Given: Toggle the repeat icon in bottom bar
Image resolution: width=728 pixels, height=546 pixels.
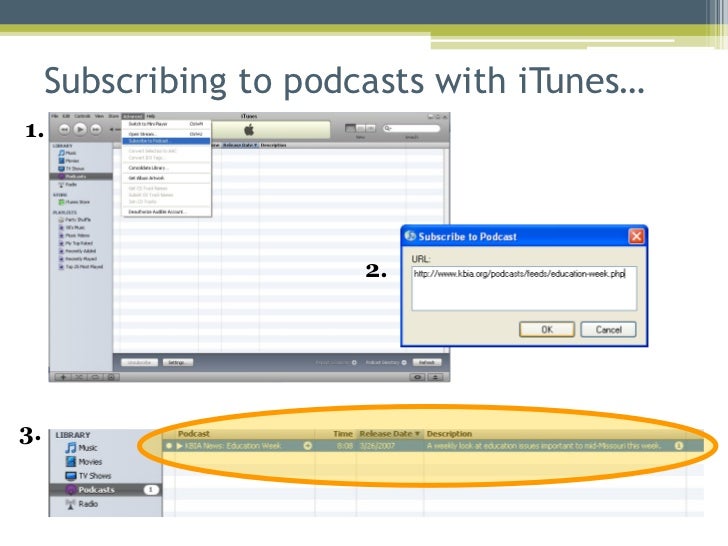Looking at the screenshot, I should tap(95, 377).
